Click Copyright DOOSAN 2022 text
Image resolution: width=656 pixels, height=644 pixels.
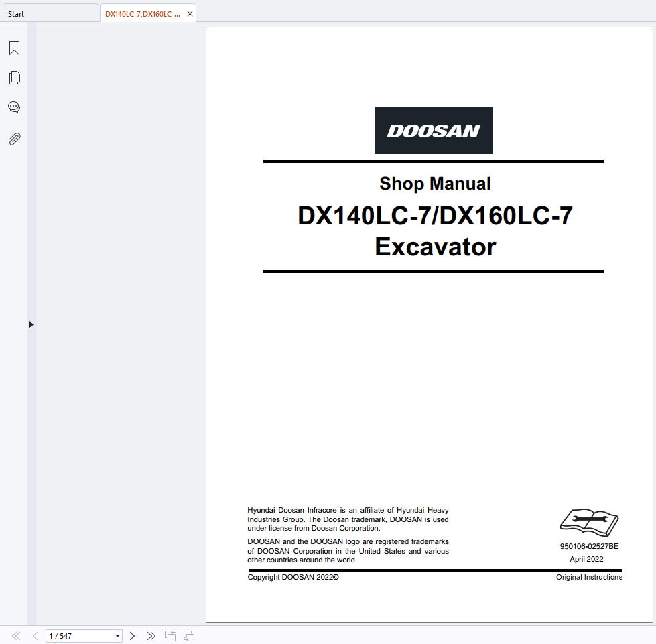(293, 577)
